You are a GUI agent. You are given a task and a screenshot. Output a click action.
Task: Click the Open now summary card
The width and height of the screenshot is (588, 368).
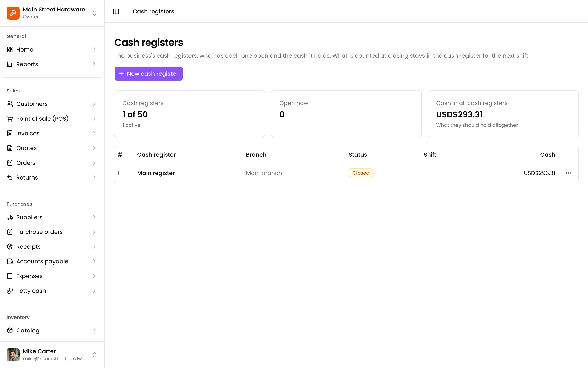point(346,114)
